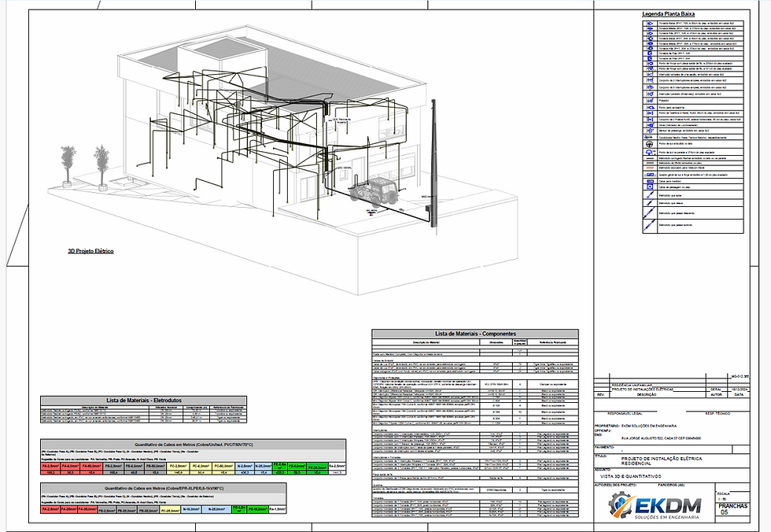This screenshot has height=532, width=771.
Task: Select the meter box legend symbol
Action: [650, 182]
